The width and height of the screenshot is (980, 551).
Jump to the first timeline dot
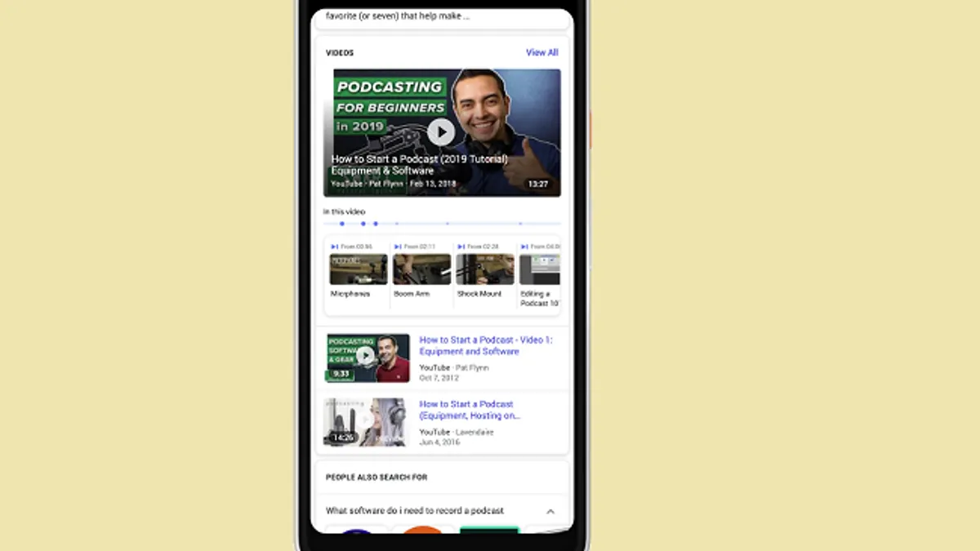(x=342, y=223)
